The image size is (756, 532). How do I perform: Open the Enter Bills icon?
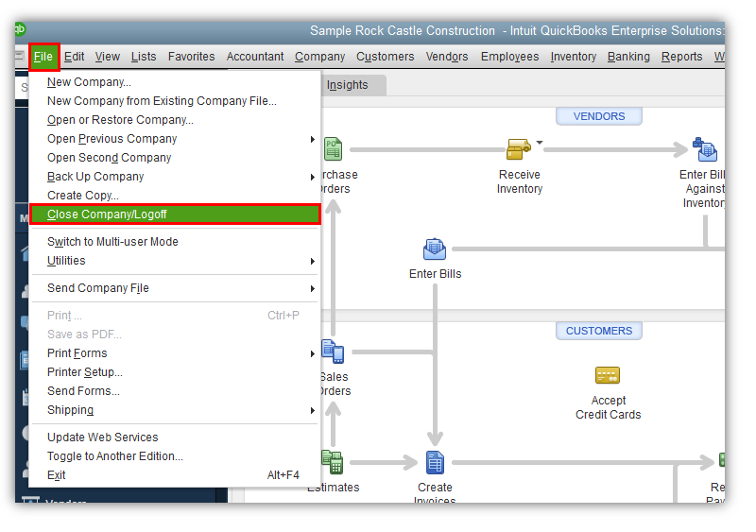pyautogui.click(x=435, y=249)
